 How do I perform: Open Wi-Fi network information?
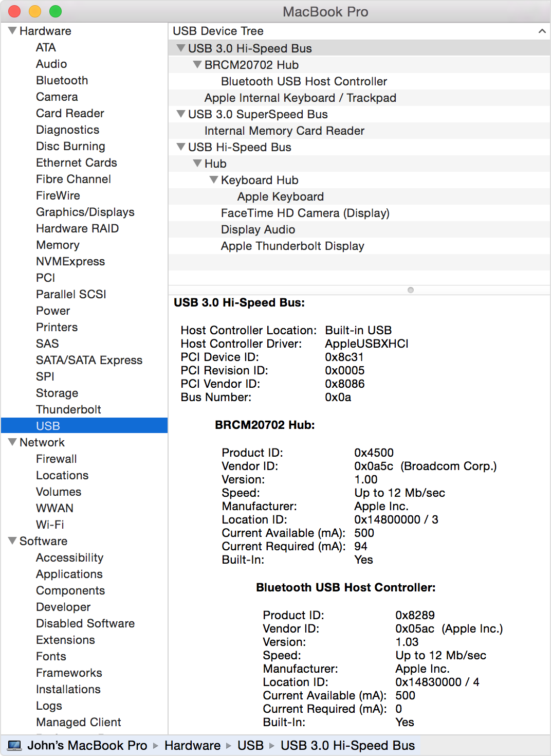pyautogui.click(x=50, y=525)
